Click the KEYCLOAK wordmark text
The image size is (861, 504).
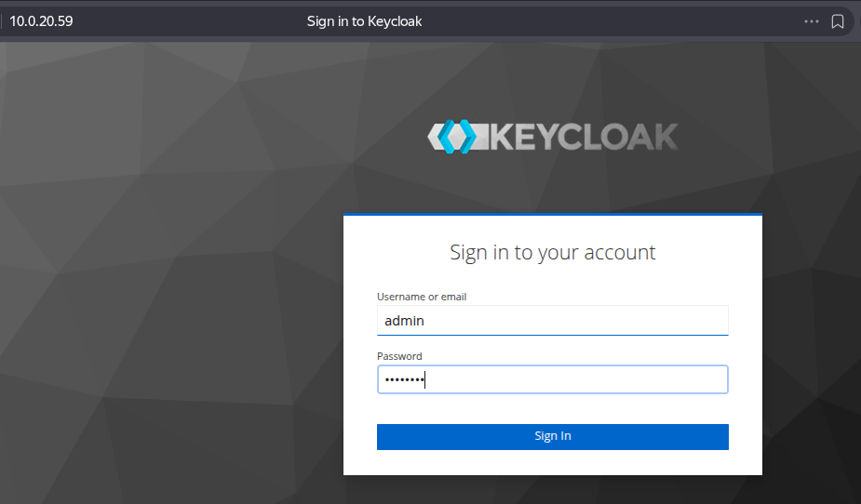582,138
